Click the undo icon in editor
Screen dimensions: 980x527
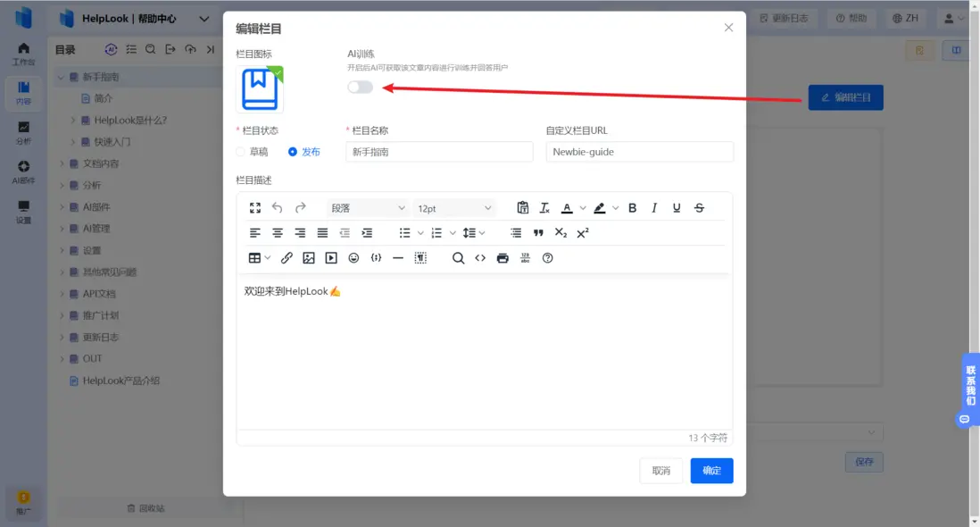point(278,208)
